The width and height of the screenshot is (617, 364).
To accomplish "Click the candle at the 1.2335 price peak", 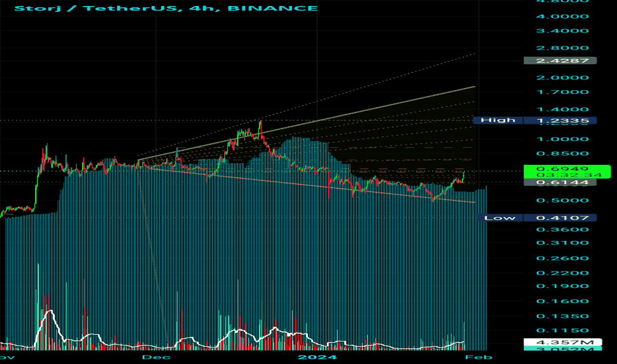I will click(x=260, y=128).
